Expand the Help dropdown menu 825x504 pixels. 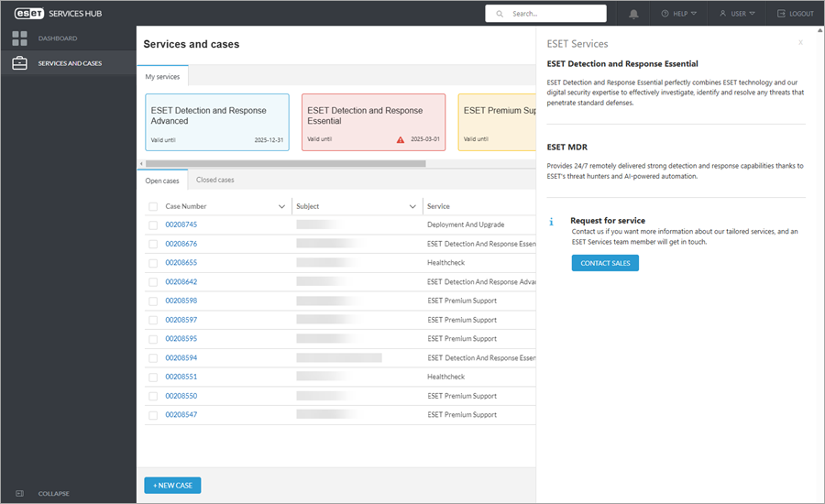(x=678, y=14)
